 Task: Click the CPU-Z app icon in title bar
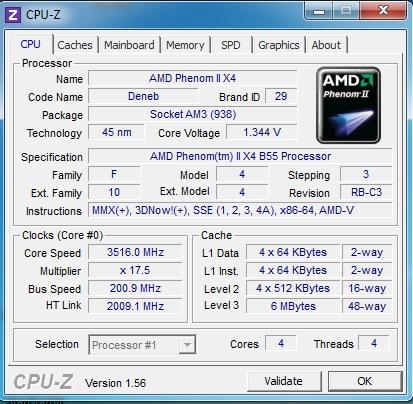pyautogui.click(x=12, y=15)
